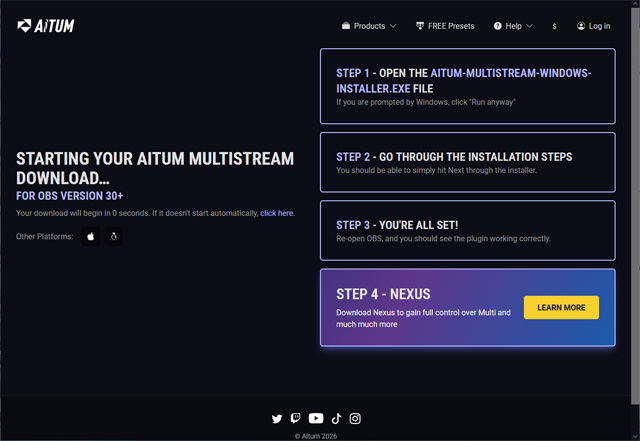This screenshot has height=441, width=640.
Task: Click the chevron next to Products
Action: (393, 26)
